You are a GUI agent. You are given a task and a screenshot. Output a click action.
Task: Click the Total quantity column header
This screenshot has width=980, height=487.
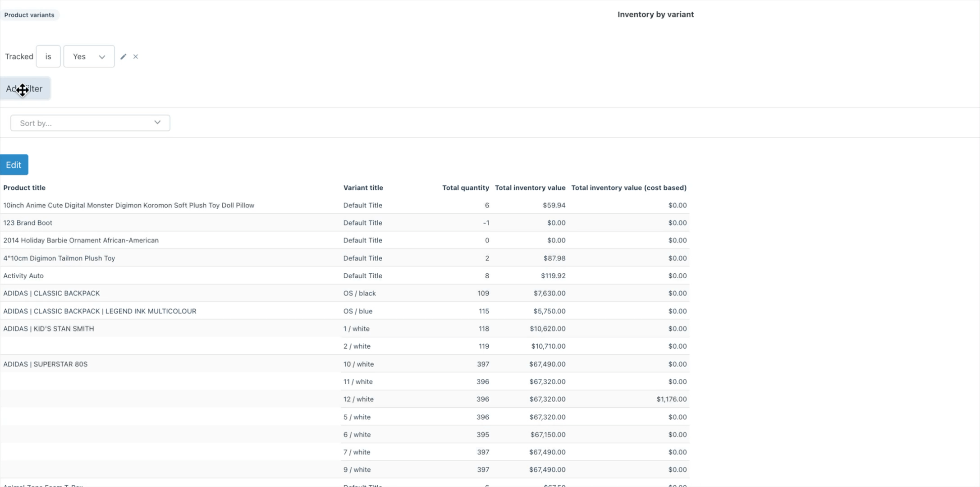click(x=465, y=188)
